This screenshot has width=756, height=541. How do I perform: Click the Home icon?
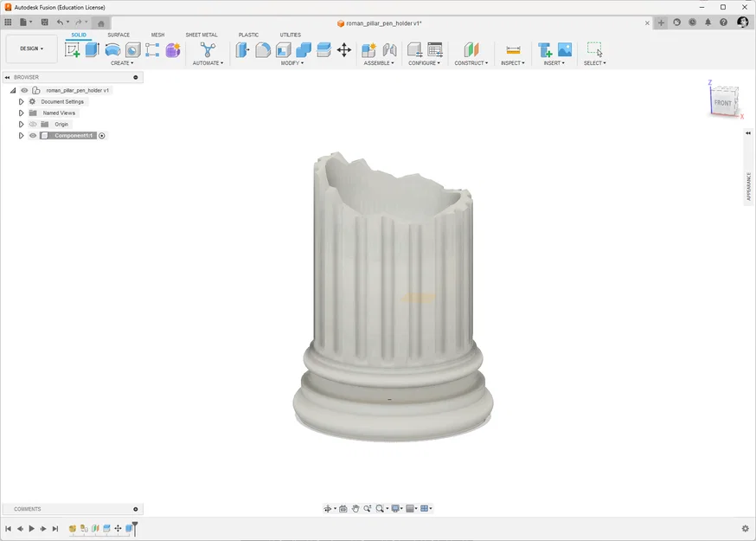100,23
